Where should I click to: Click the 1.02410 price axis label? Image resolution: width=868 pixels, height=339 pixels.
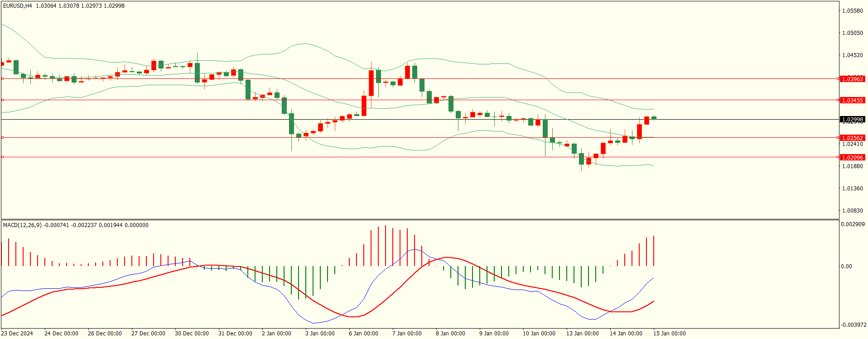(853, 144)
